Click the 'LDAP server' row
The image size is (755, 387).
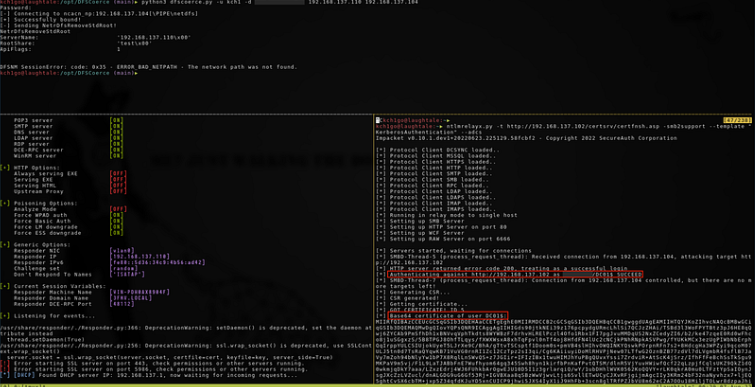click(68, 138)
